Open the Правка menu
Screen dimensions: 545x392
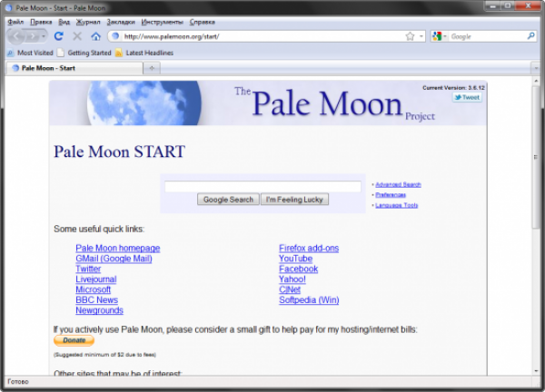pyautogui.click(x=41, y=22)
